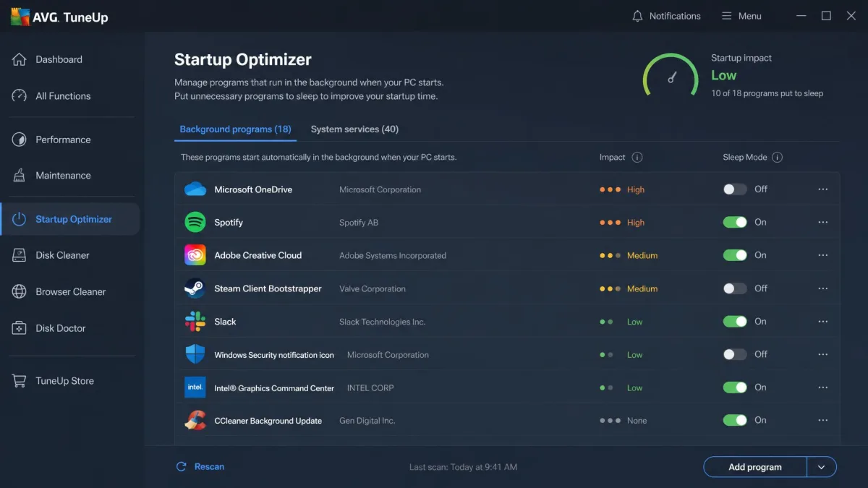Click the Maintenance broom icon

point(20,175)
